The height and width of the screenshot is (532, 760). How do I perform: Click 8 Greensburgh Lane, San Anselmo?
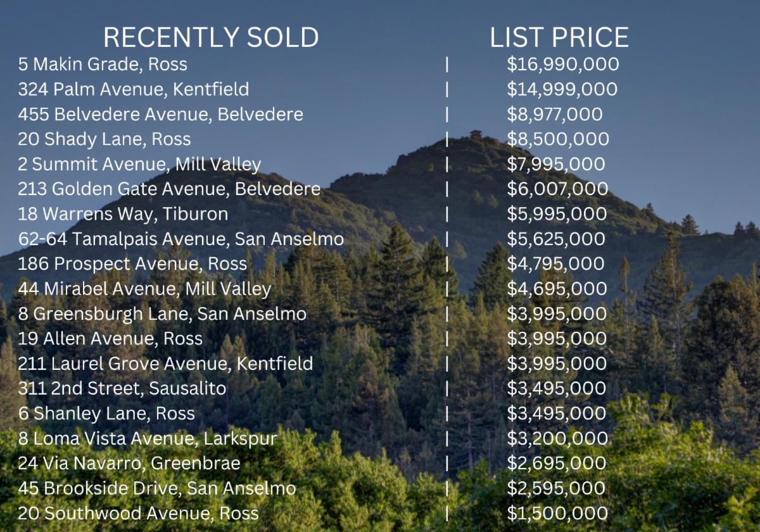pos(162,313)
